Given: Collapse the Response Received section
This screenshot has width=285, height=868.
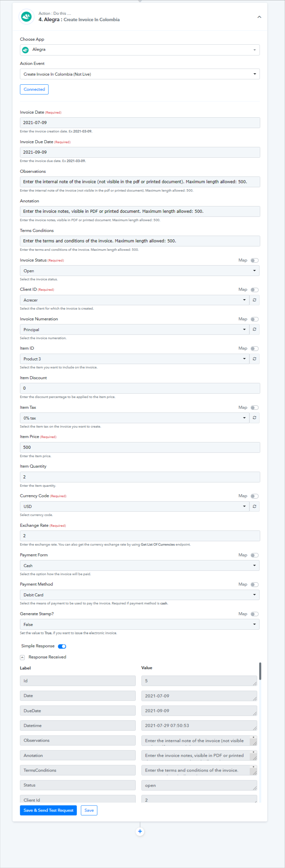Looking at the screenshot, I should point(22,657).
